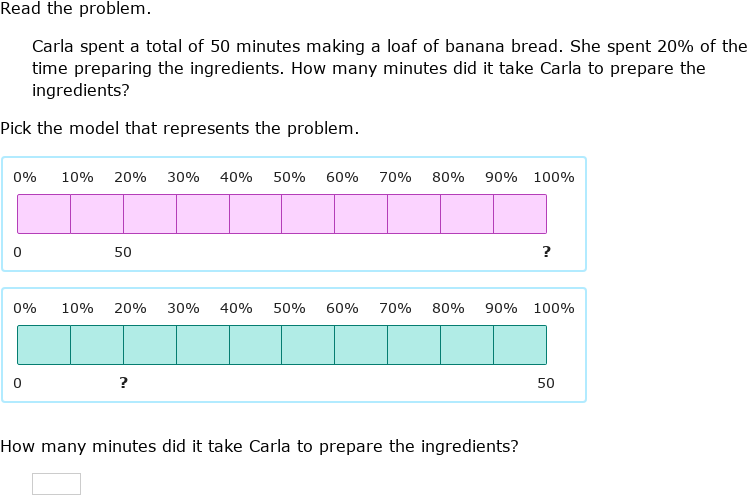
Task: Click the 20% label above the teal bar
Action: (x=130, y=308)
